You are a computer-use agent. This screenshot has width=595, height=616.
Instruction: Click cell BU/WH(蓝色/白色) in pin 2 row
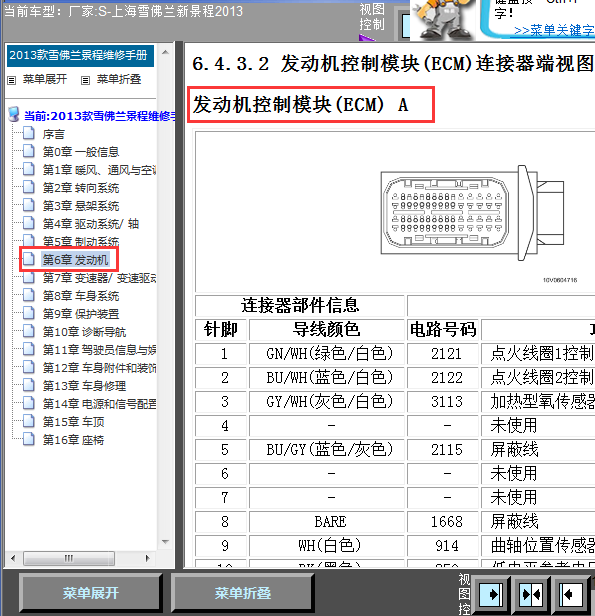[329, 378]
